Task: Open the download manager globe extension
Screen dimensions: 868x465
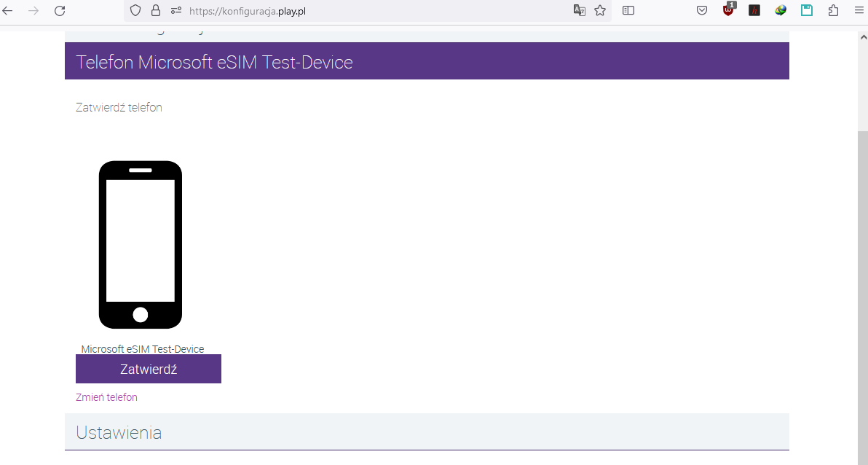Action: point(781,10)
